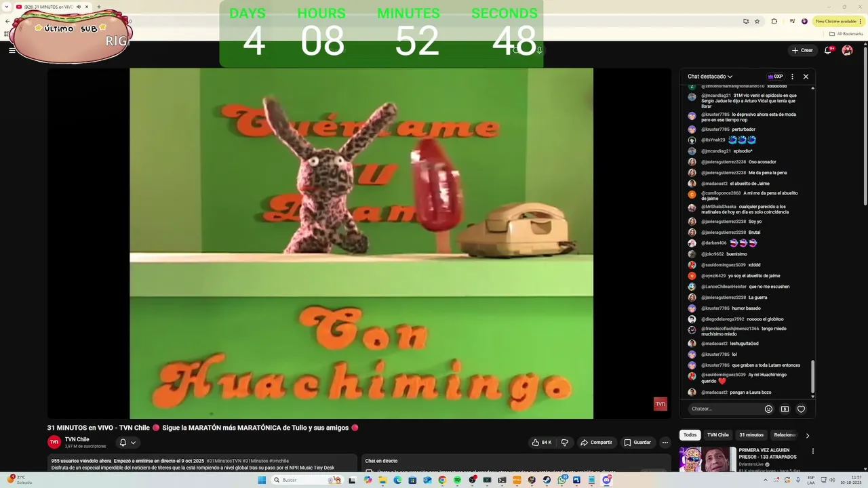868x488 pixels.
Task: Click the ESP LAA language indicator
Action: pos(811,480)
